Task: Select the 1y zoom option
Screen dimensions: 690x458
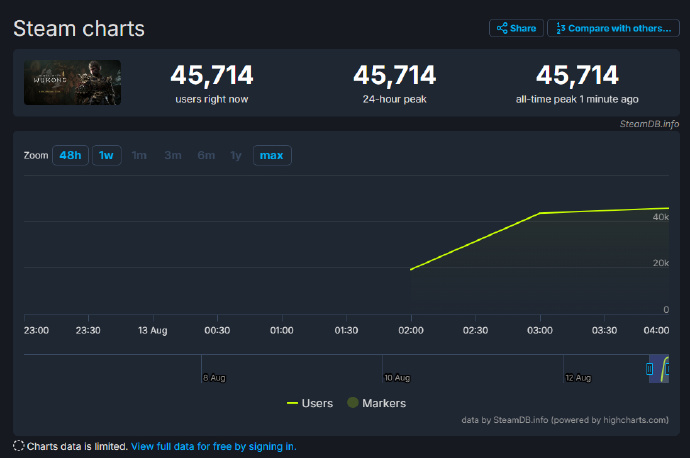Action: click(236, 155)
